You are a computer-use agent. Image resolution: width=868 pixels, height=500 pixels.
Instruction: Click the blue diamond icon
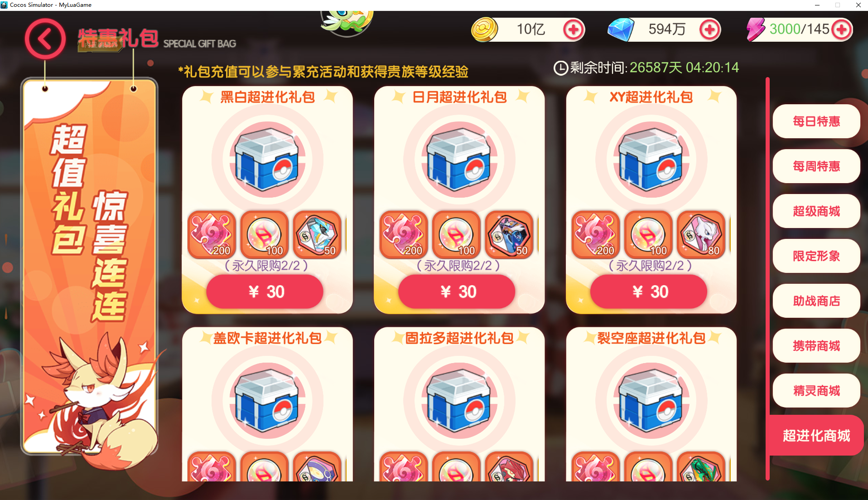pos(621,30)
